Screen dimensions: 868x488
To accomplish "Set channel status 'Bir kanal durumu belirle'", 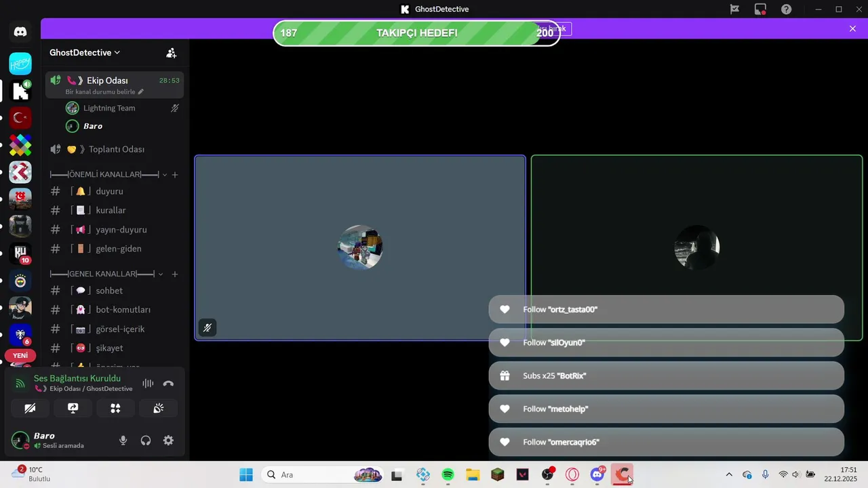I will (x=104, y=91).
